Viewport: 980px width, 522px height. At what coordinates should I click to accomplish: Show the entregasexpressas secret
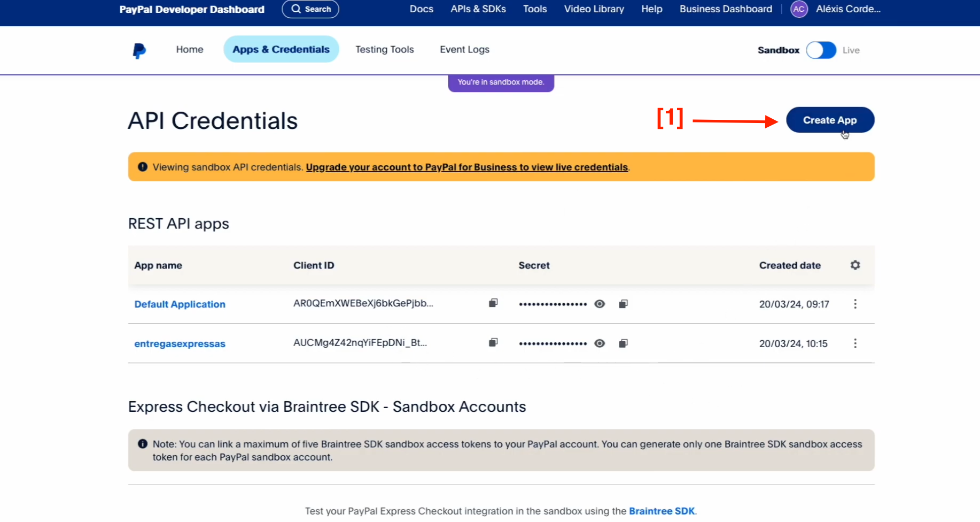tap(600, 343)
